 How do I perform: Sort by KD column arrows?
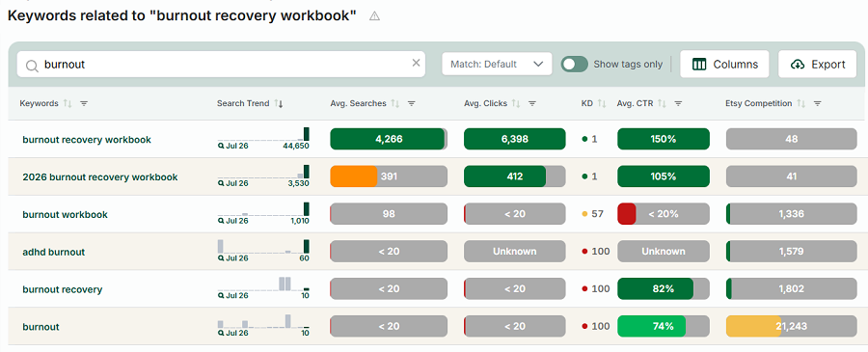pyautogui.click(x=601, y=103)
